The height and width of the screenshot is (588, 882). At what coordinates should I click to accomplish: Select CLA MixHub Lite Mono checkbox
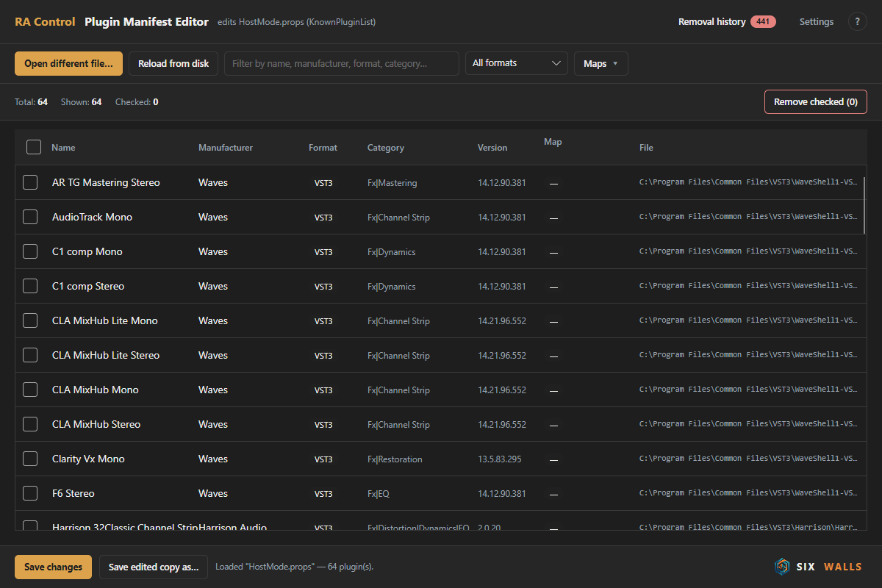pyautogui.click(x=30, y=320)
